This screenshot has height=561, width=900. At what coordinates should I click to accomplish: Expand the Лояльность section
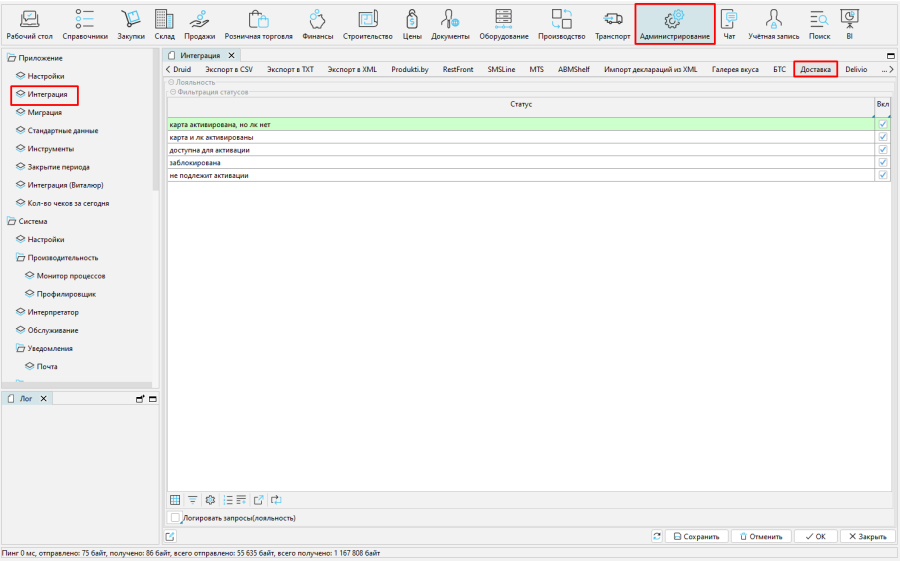[x=172, y=82]
